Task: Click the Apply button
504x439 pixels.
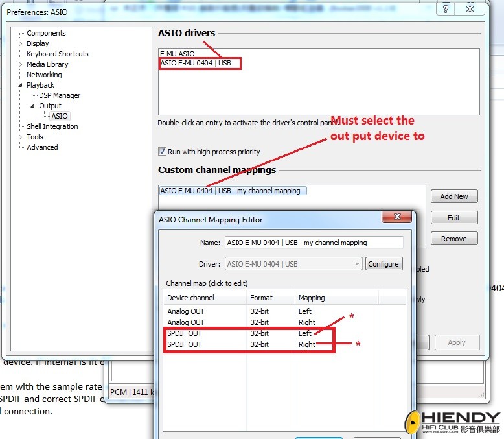Action: 457,342
